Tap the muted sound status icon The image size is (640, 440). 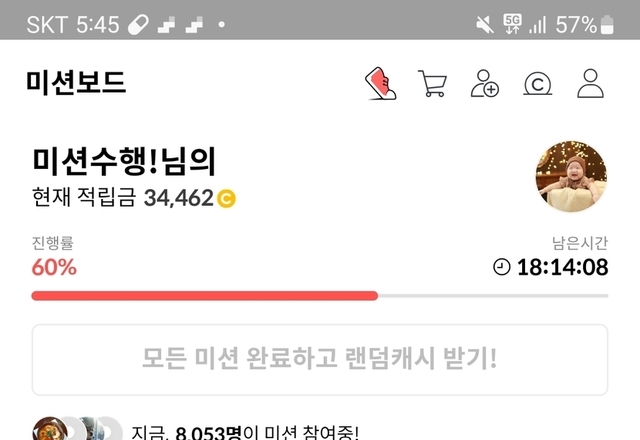coord(484,24)
